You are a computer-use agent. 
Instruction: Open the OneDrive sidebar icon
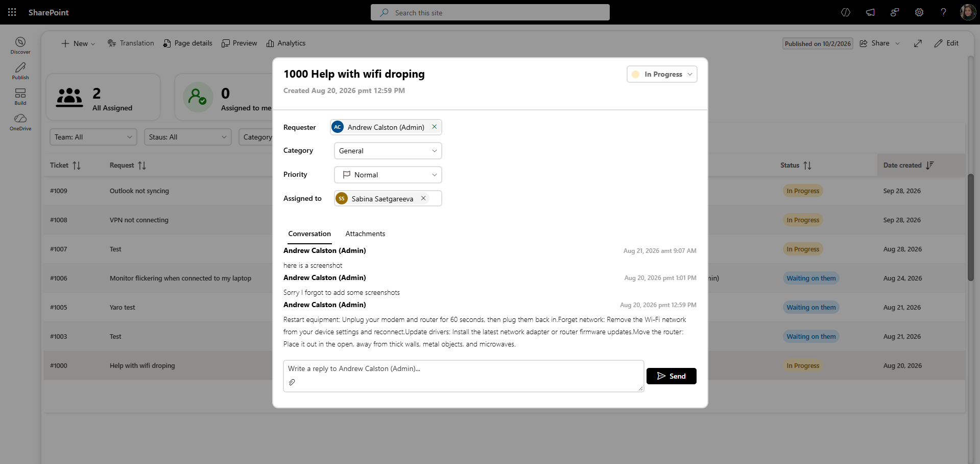20,122
